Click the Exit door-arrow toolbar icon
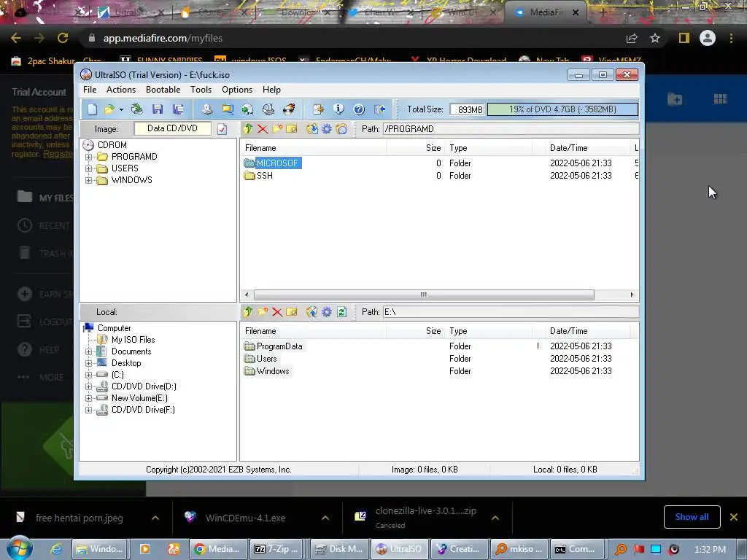The image size is (747, 560). tap(379, 109)
